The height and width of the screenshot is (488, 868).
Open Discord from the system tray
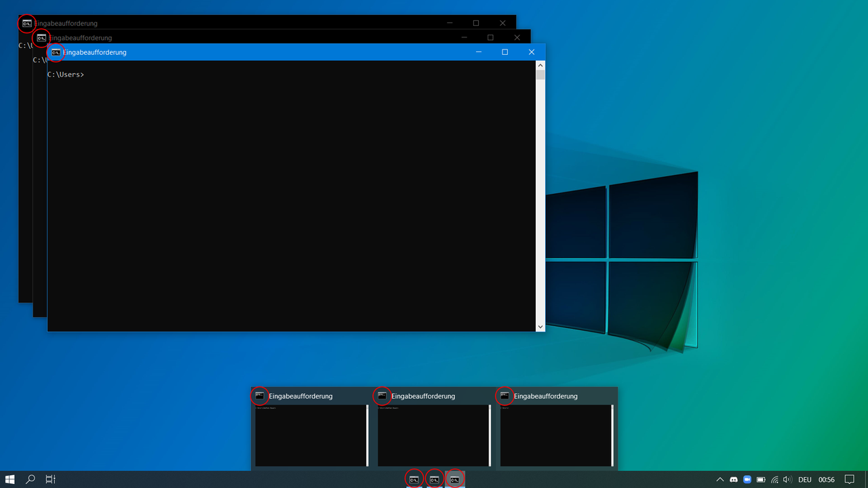click(734, 479)
